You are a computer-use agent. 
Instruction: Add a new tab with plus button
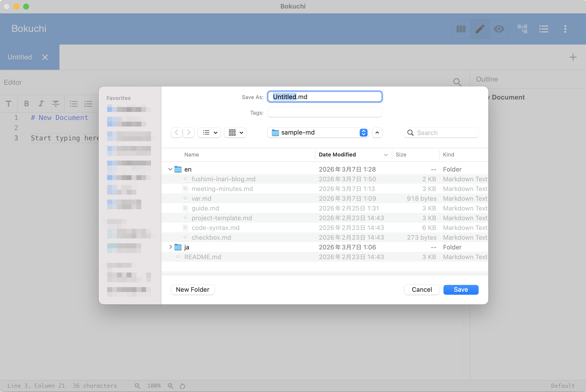point(573,57)
